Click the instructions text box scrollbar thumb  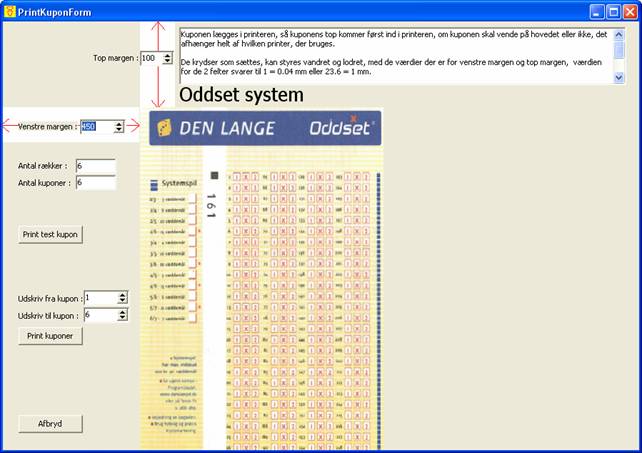[x=619, y=50]
